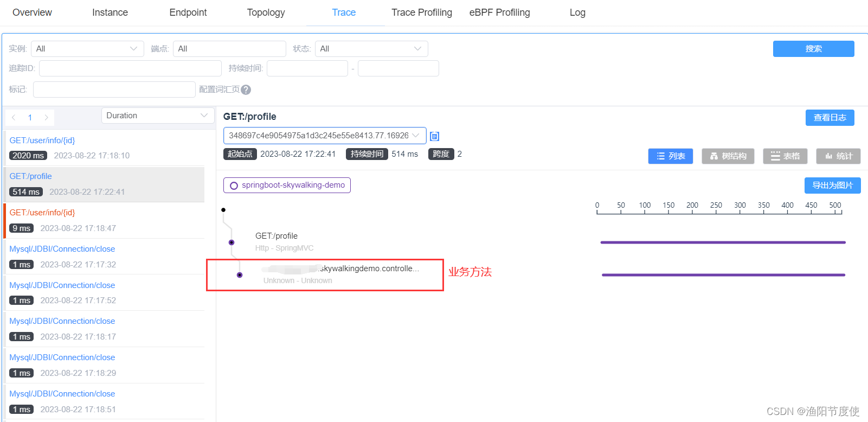Switch to the Overview tab

32,12
